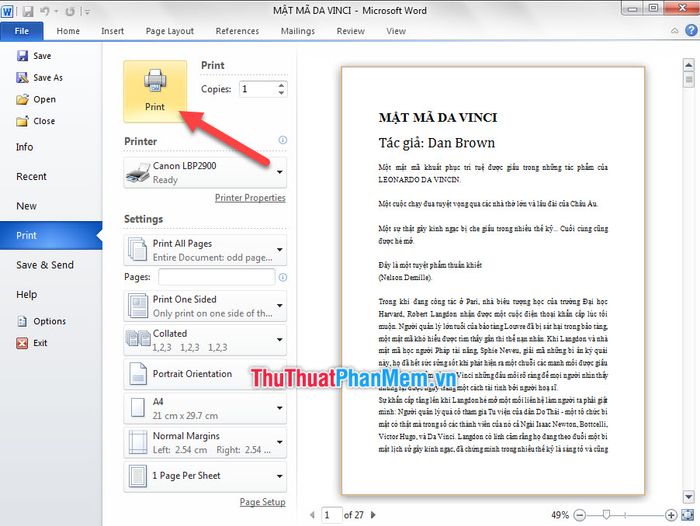
Task: Expand the A4 paper size dropdown
Action: pos(205,408)
